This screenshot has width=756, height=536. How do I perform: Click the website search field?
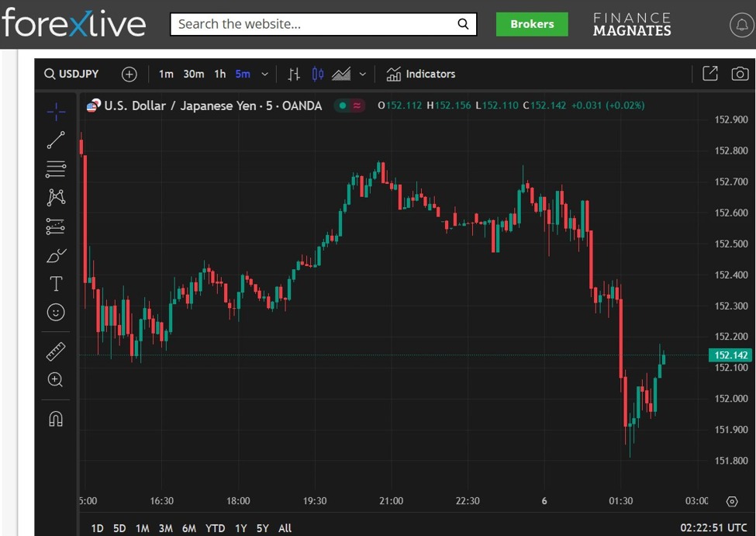(x=314, y=24)
